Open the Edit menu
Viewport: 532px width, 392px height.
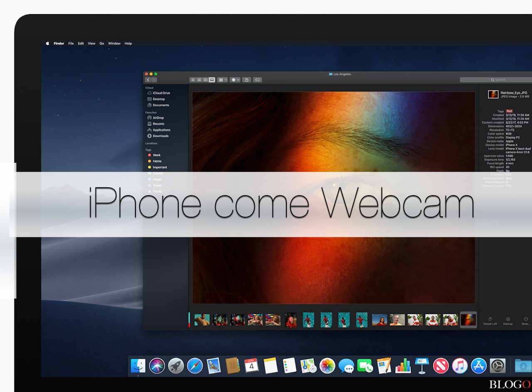point(81,43)
